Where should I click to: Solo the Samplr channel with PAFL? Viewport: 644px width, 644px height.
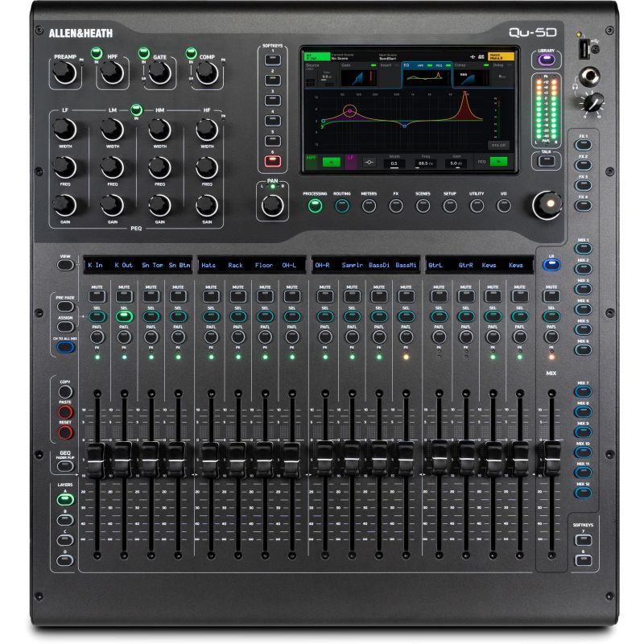click(352, 336)
